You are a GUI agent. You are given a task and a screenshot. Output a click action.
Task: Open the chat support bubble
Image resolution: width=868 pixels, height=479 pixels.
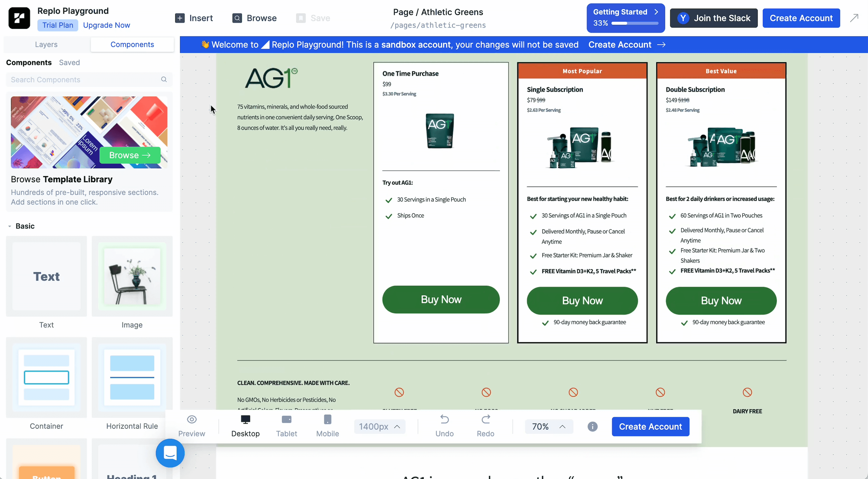click(x=170, y=453)
